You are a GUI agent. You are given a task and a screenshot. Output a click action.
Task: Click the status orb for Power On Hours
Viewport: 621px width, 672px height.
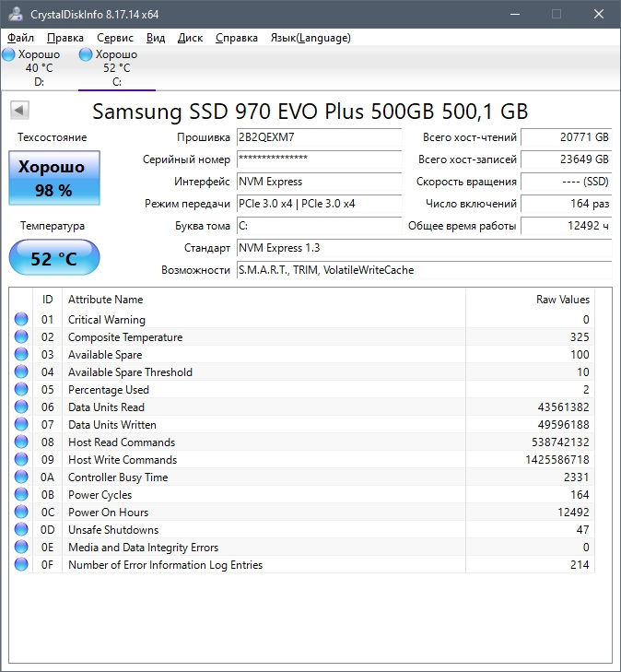tap(21, 513)
